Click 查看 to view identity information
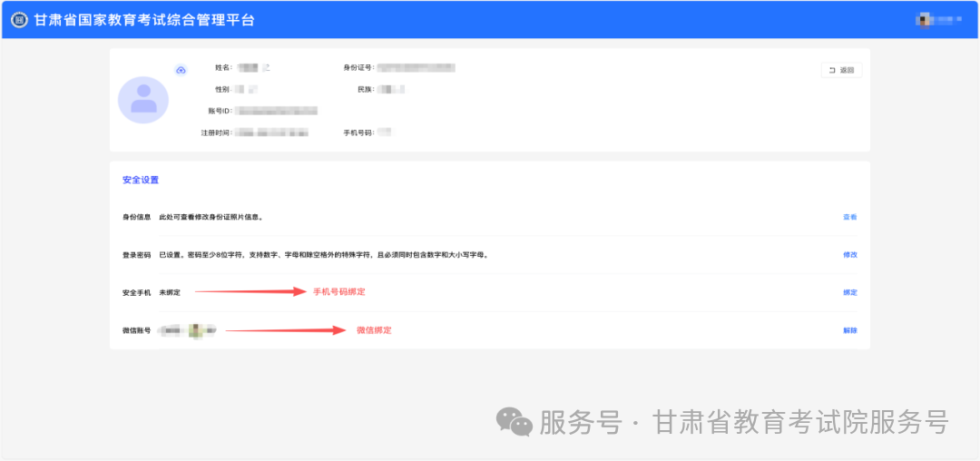The width and height of the screenshot is (980, 461). 849,218
